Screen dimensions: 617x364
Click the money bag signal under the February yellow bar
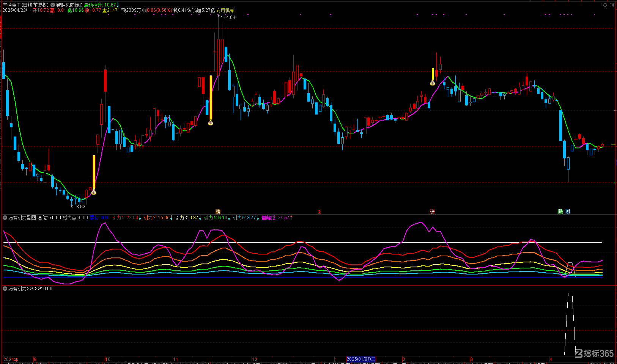pyautogui.click(x=433, y=83)
